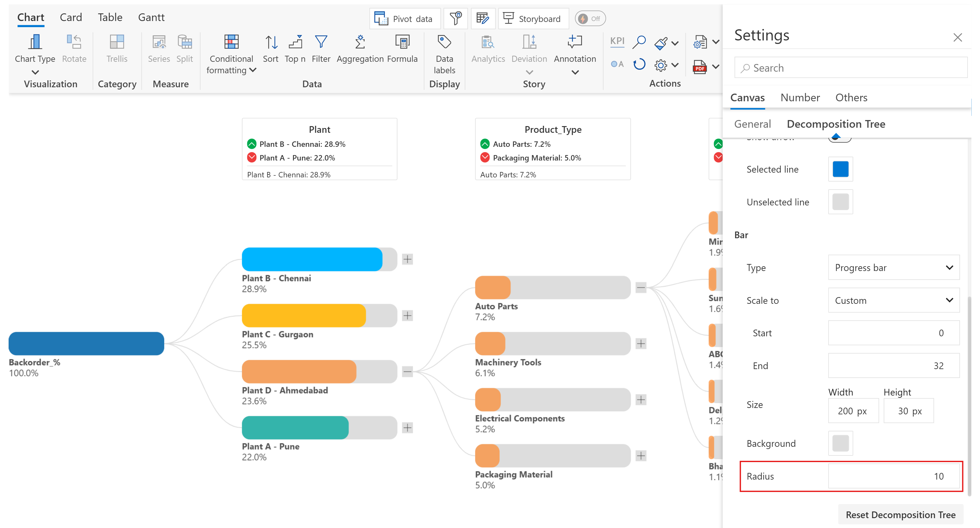Open the bar Type dropdown
980x528 pixels.
893,268
